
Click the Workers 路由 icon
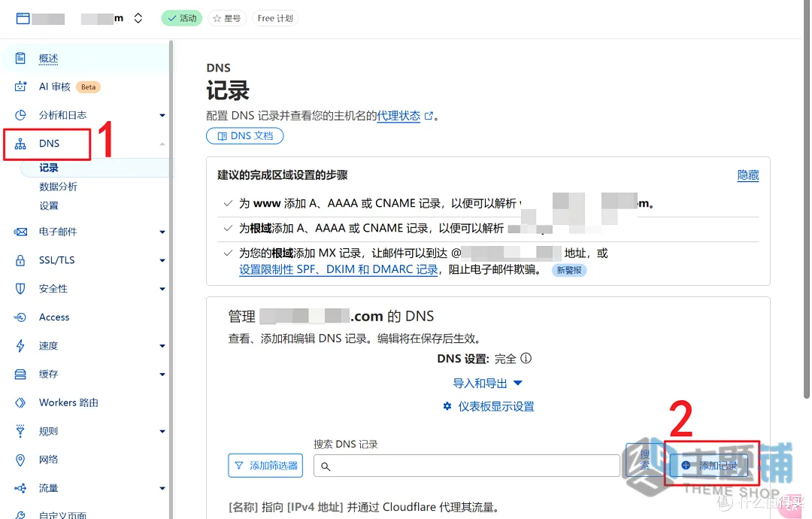(x=20, y=402)
